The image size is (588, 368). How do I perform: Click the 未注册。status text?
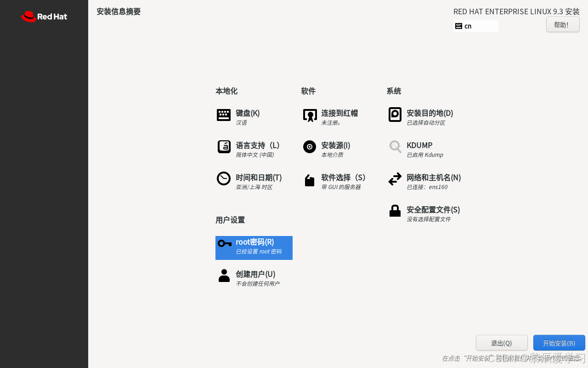331,123
